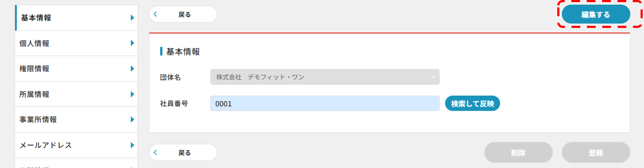
Task: Click the arrow icon beside 所属情報
Action: (132, 94)
